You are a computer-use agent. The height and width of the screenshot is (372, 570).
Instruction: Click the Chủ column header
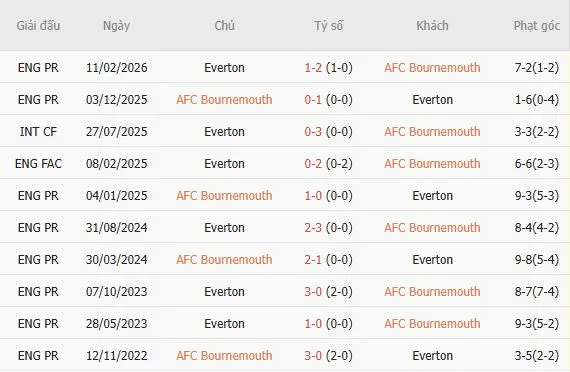[224, 25]
